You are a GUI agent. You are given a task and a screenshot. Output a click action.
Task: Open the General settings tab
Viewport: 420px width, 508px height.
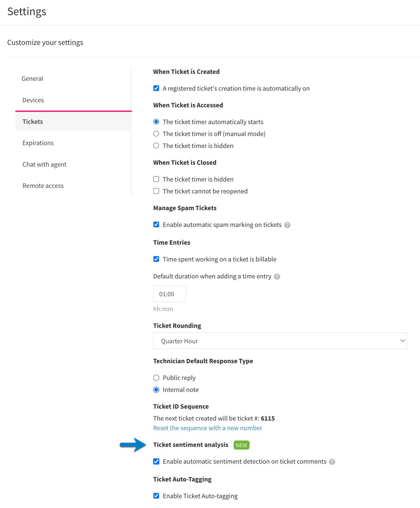click(x=32, y=79)
